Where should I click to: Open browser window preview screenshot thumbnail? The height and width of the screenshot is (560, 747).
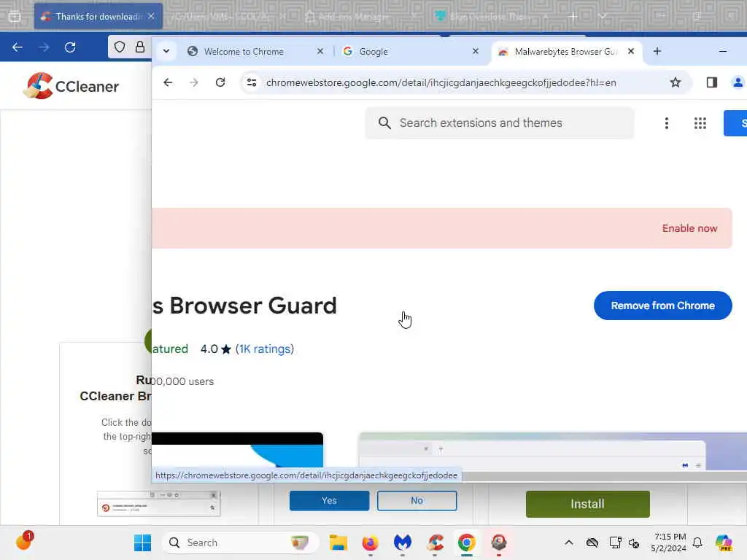pos(553,451)
